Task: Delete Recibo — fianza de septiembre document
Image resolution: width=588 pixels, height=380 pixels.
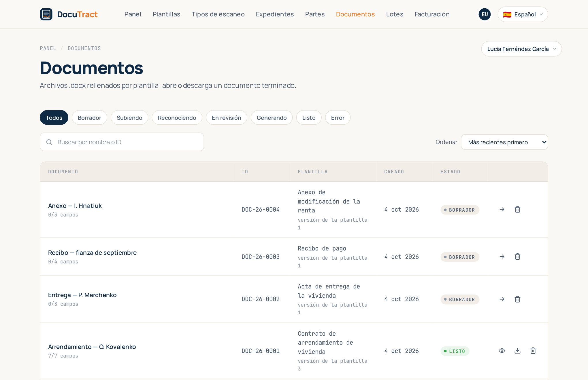Action: pos(517,256)
